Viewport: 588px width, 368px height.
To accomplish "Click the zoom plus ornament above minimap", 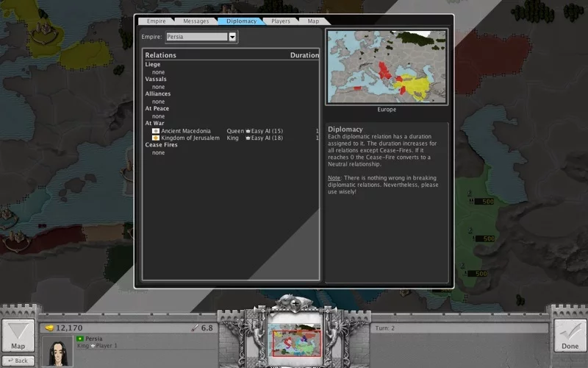I will pos(295,303).
